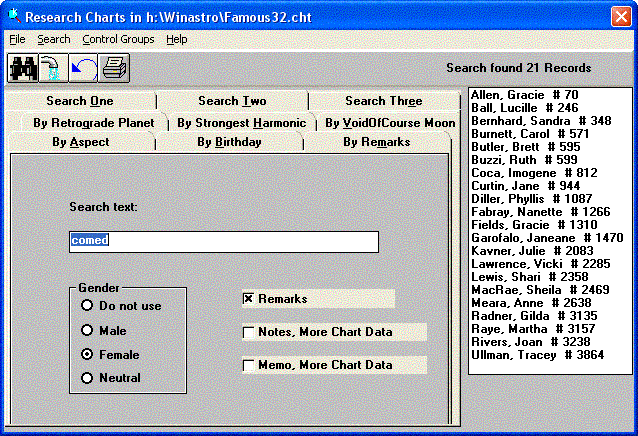638x436 pixels.
Task: Choose the Neutral gender option
Action: tap(88, 378)
